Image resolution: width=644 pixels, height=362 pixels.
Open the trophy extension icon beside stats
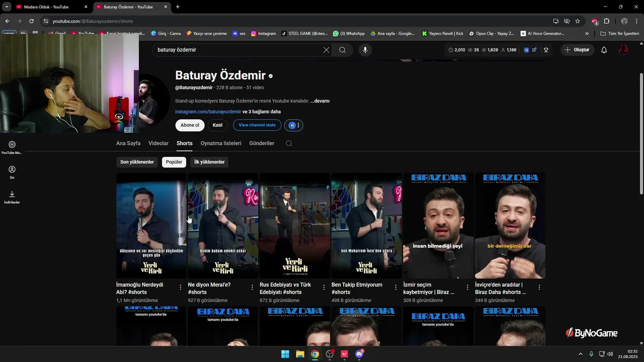pos(546,50)
